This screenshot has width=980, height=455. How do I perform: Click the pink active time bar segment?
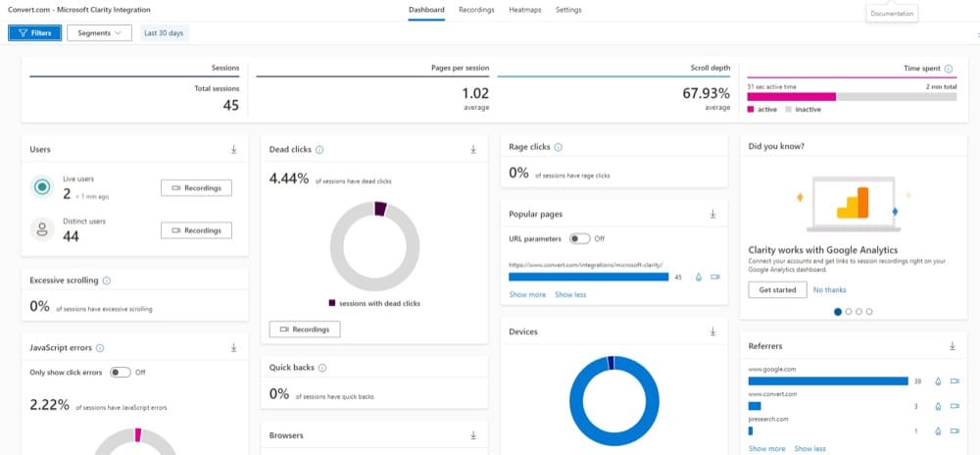click(x=791, y=97)
